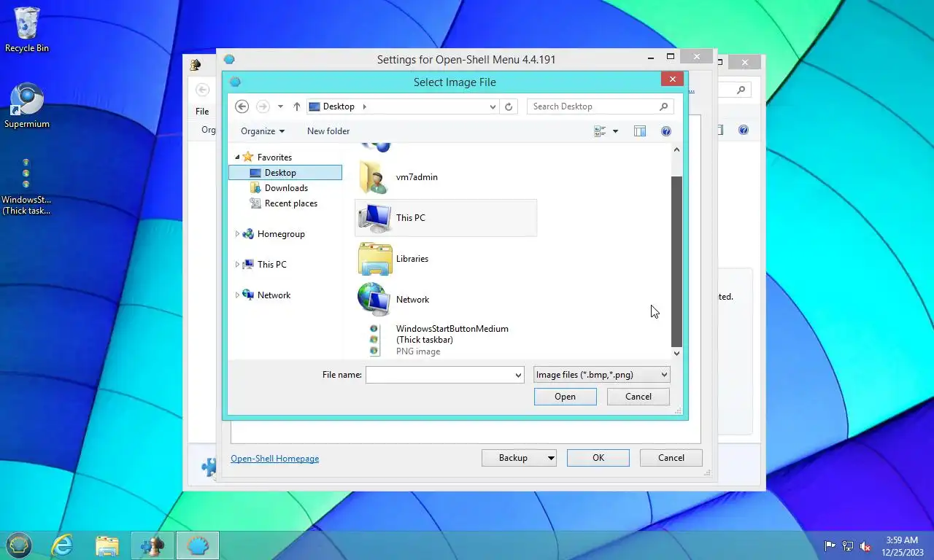Screen dimensions: 934x560
Task: Select Downloads under Favorites
Action: coord(285,188)
